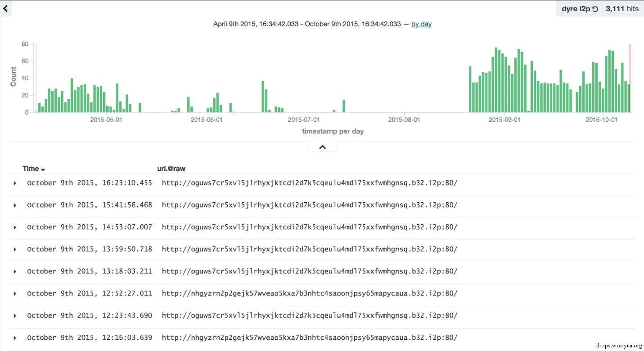Screen dimensions: 644x351
Task: Expand the 13:59:50.718 log row
Action: coord(15,249)
